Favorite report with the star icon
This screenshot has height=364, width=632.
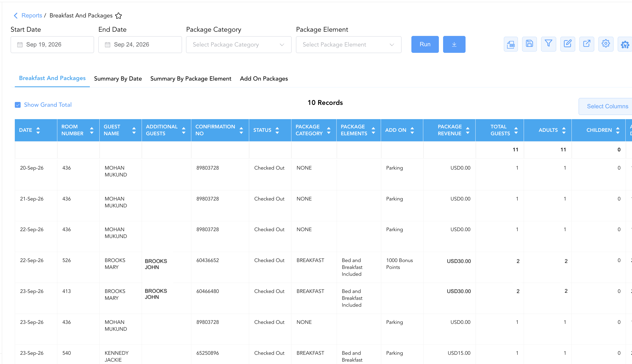coord(119,16)
